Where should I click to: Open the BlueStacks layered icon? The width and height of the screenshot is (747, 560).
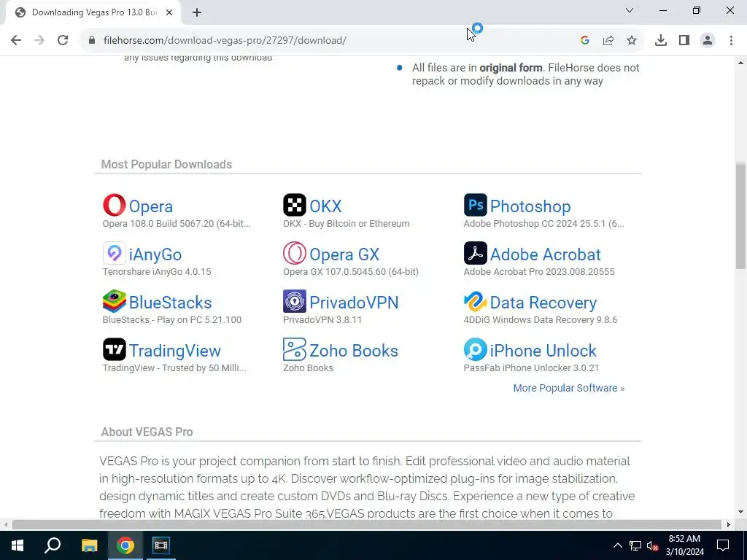pyautogui.click(x=115, y=301)
